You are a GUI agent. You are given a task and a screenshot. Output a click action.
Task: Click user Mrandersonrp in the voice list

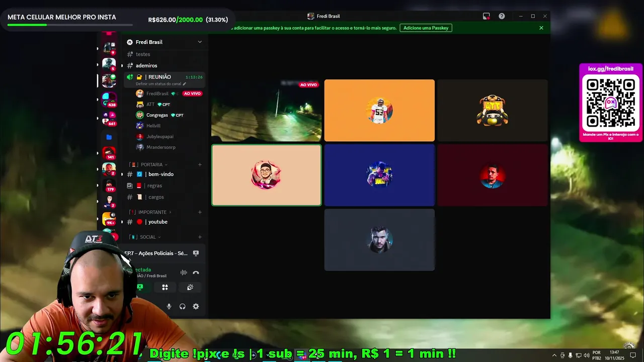161,147
